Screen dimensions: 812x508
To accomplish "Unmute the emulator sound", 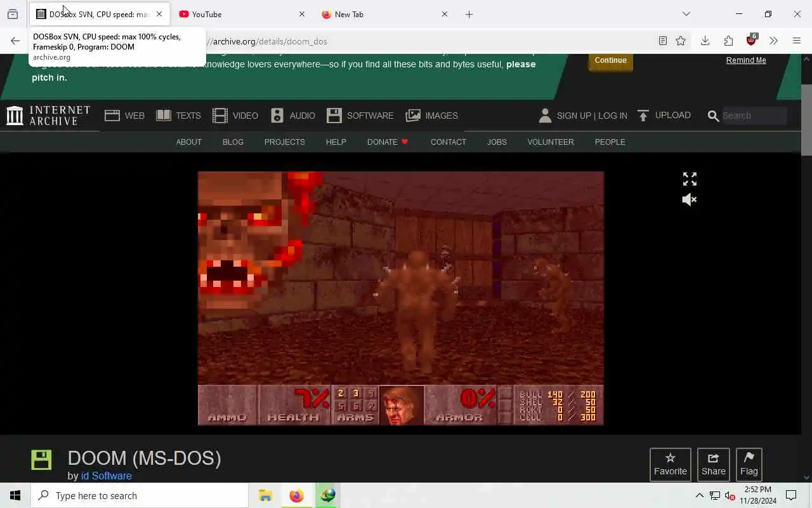I will [x=690, y=199].
